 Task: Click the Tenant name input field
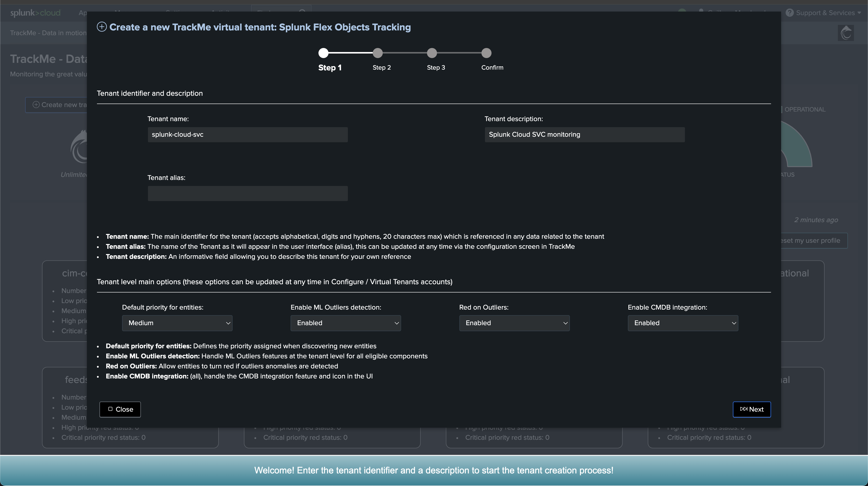[x=247, y=134]
